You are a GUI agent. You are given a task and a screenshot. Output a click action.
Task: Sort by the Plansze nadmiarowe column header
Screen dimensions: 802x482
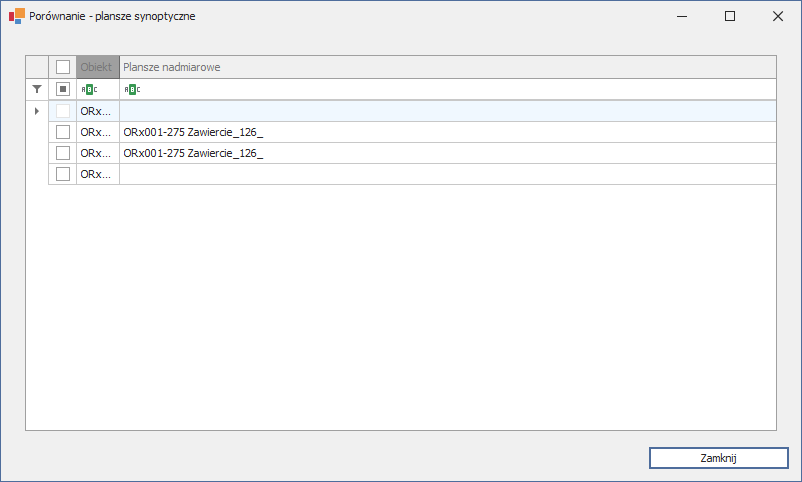[448, 67]
